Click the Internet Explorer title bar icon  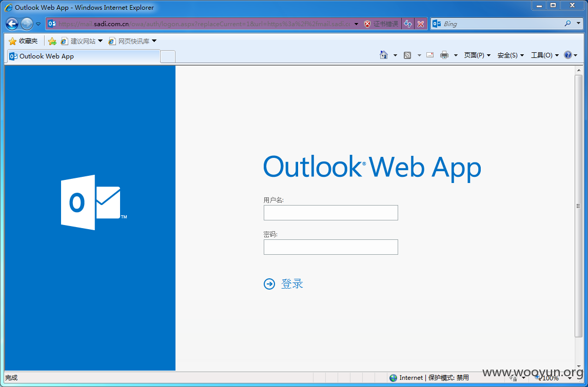click(8, 8)
